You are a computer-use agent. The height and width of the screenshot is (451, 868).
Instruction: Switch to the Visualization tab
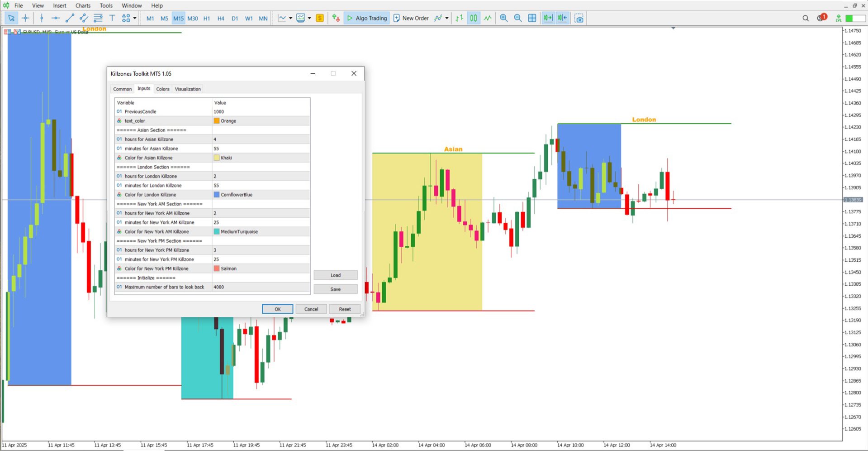click(188, 89)
